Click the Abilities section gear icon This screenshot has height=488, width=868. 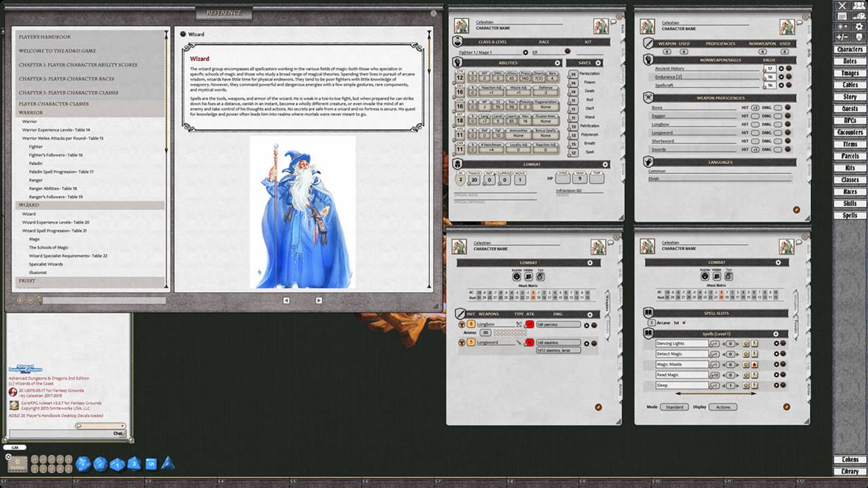[557, 63]
